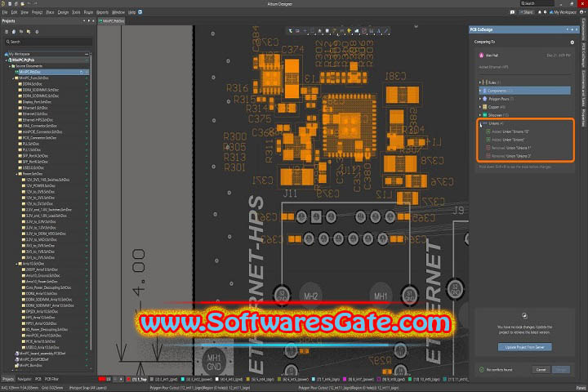The height and width of the screenshot is (392, 588).
Task: Click the first Projects panel toolbar icon
Action: [x=7, y=32]
